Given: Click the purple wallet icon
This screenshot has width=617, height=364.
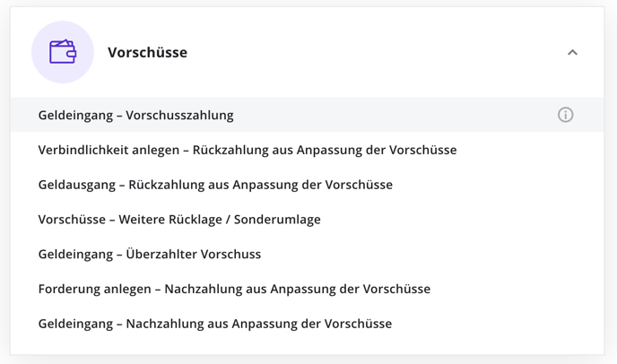Looking at the screenshot, I should tap(63, 51).
